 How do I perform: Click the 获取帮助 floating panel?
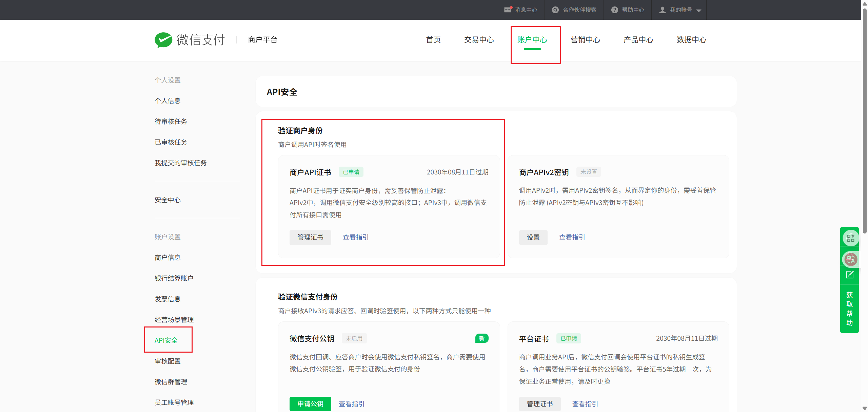(x=849, y=308)
